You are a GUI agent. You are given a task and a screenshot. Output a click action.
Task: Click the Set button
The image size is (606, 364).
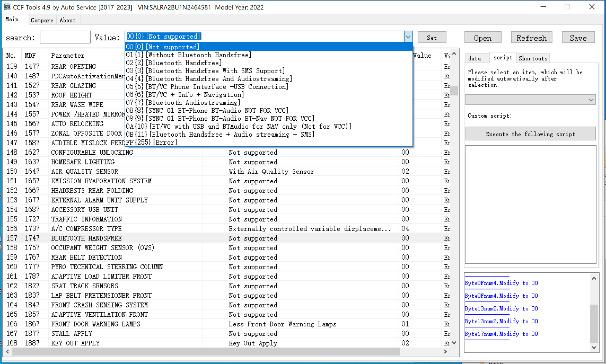432,37
